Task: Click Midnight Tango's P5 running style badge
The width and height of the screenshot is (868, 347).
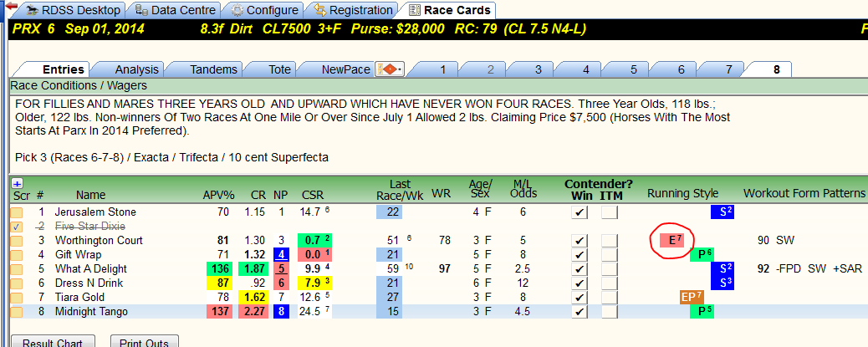Action: pos(703,312)
